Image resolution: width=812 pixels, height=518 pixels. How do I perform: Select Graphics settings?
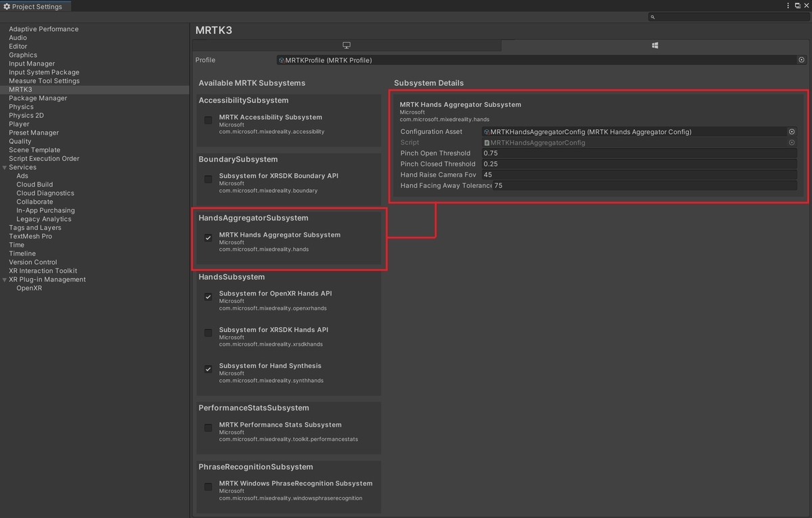pos(23,55)
